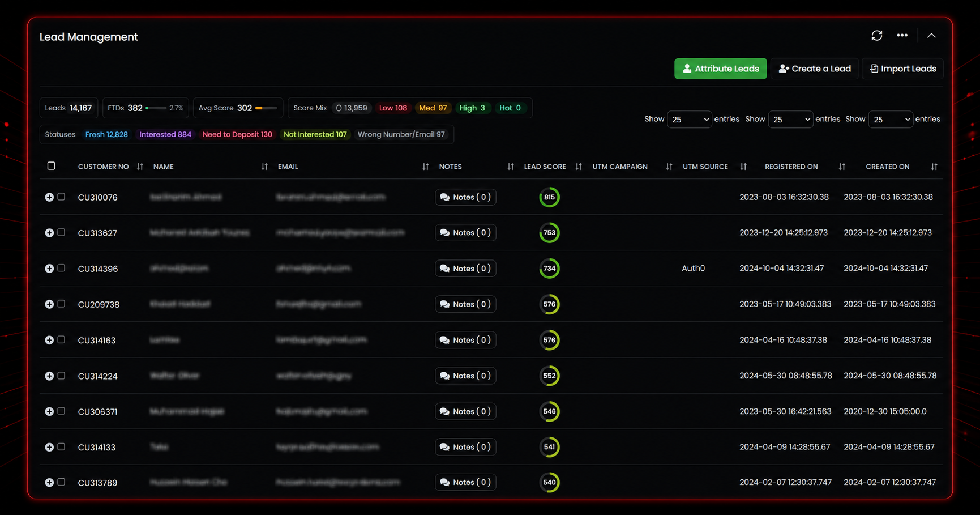The width and height of the screenshot is (980, 515).
Task: Filter by Interested 884 status
Action: click(165, 134)
